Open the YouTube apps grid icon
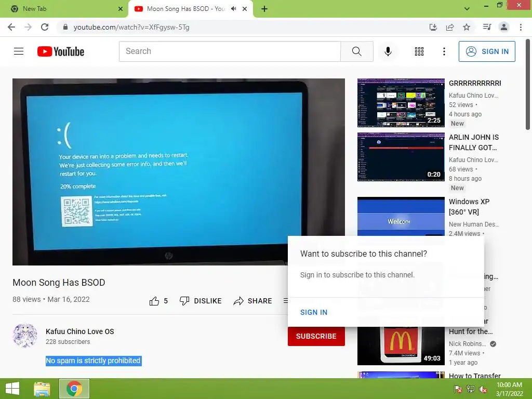 (419, 51)
